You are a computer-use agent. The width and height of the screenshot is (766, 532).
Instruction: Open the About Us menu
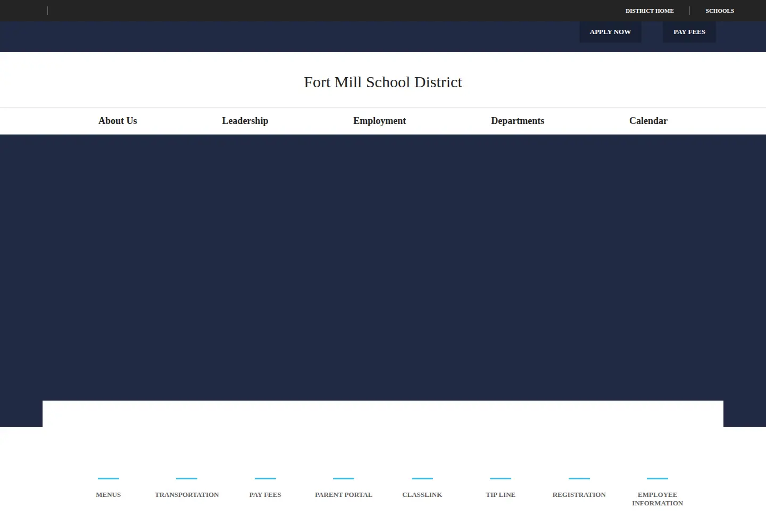click(118, 121)
